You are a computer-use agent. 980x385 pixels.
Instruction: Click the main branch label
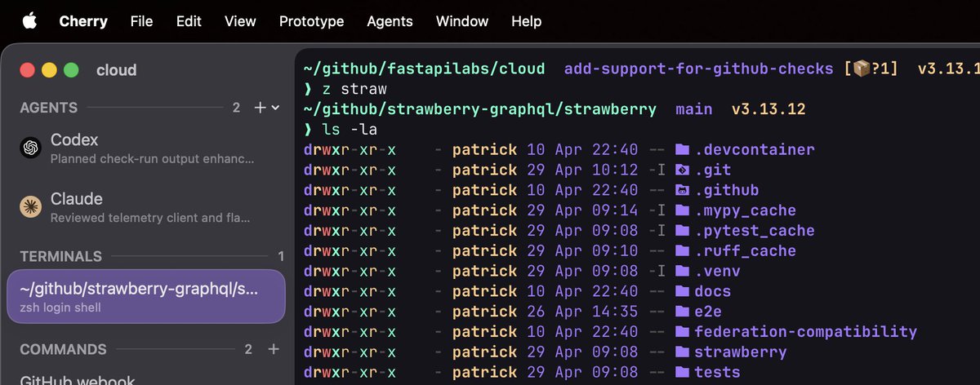point(694,109)
